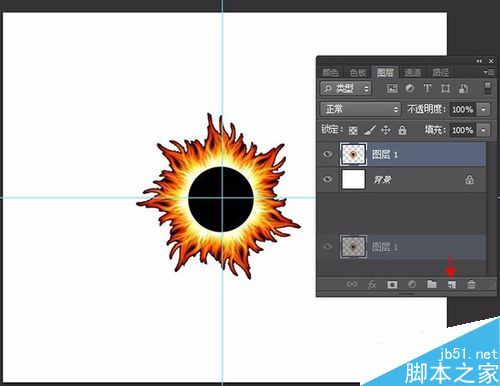Add a layer mask
500x386 pixels.
pos(392,284)
